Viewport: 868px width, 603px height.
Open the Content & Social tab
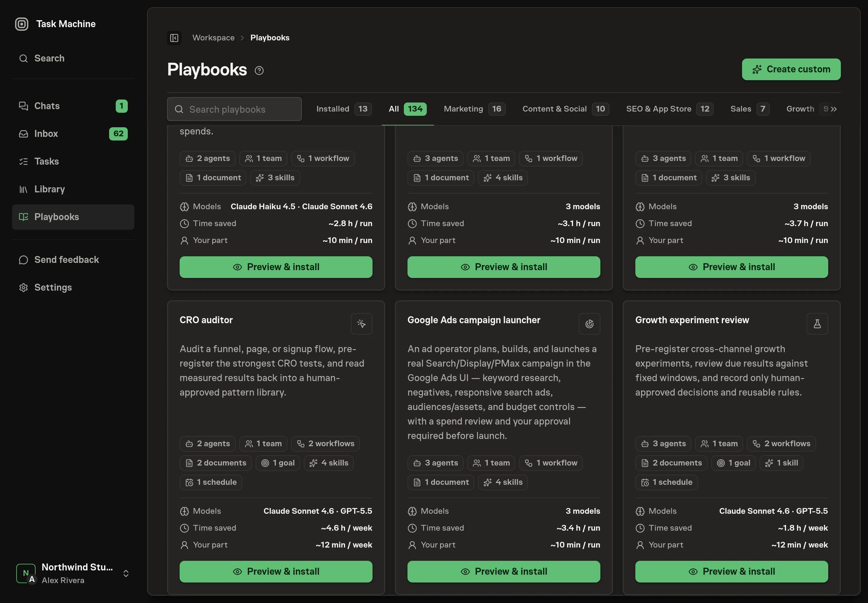pos(565,109)
